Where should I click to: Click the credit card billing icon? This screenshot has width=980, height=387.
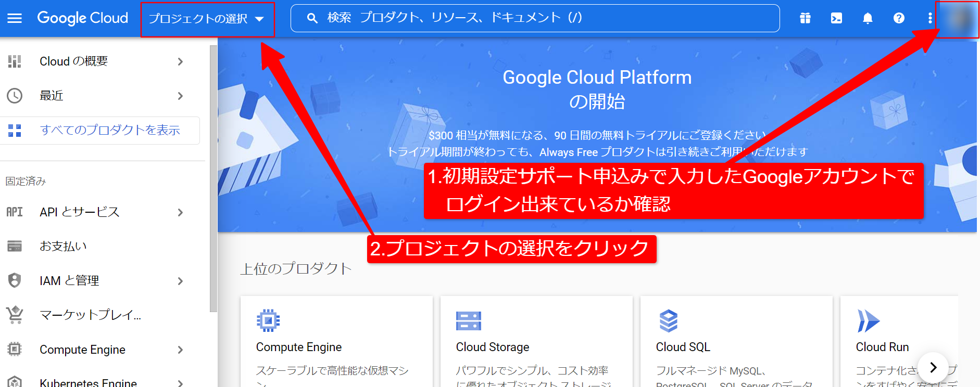coord(15,246)
